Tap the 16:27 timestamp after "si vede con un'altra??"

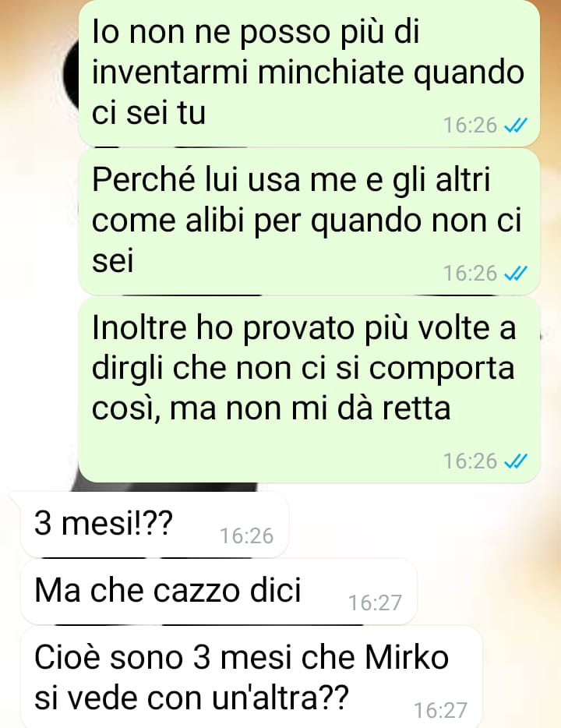click(440, 710)
